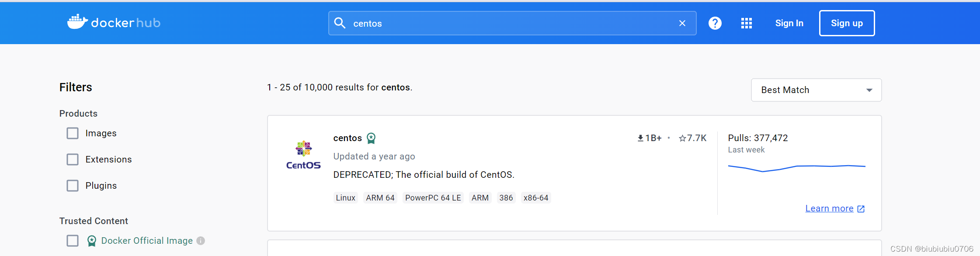Open the help question mark icon
The height and width of the screenshot is (256, 980).
716,23
